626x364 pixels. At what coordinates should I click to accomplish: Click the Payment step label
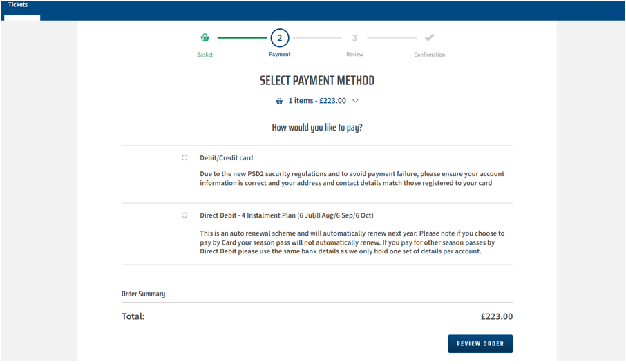(x=279, y=55)
